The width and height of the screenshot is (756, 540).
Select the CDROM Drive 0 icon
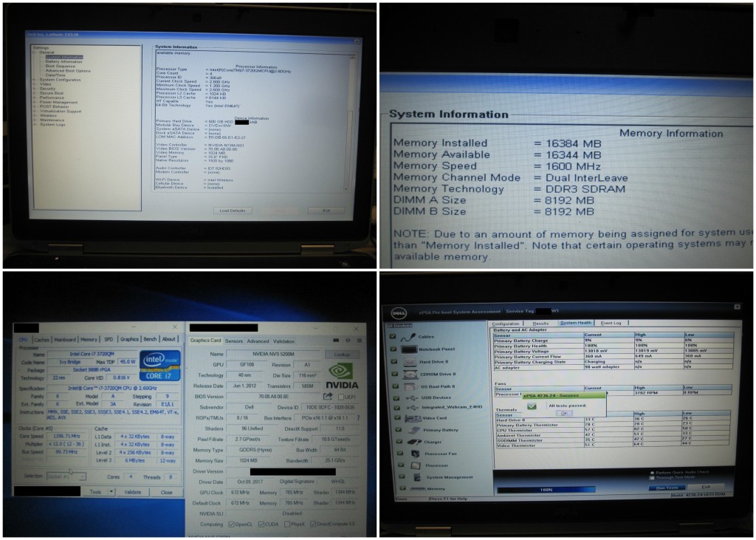410,374
